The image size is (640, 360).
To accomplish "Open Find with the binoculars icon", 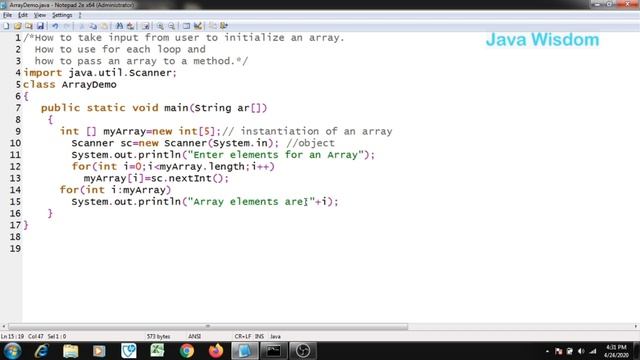I will pyautogui.click(x=119, y=26).
